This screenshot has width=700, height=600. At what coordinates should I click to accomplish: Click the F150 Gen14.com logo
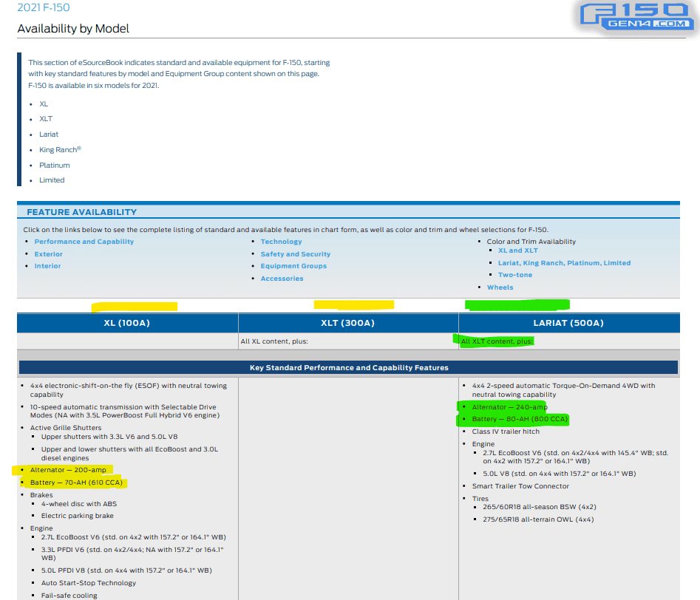coord(636,16)
